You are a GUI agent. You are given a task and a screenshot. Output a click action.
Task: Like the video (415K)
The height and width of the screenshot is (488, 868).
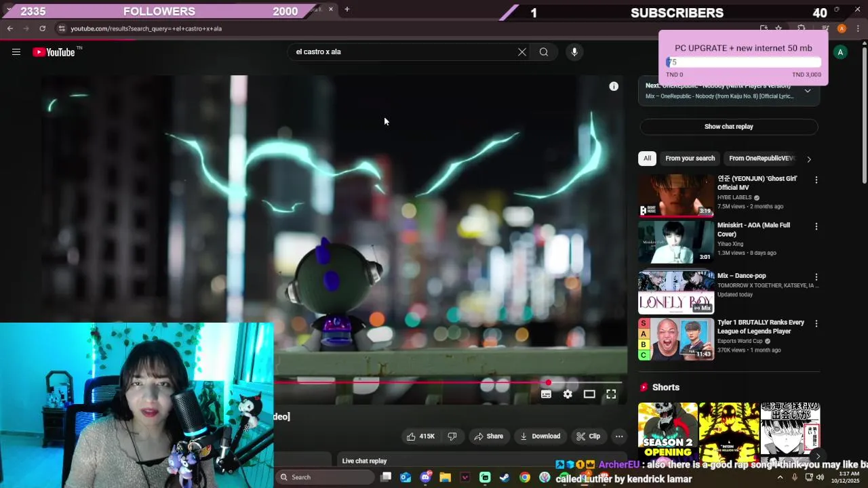point(420,436)
